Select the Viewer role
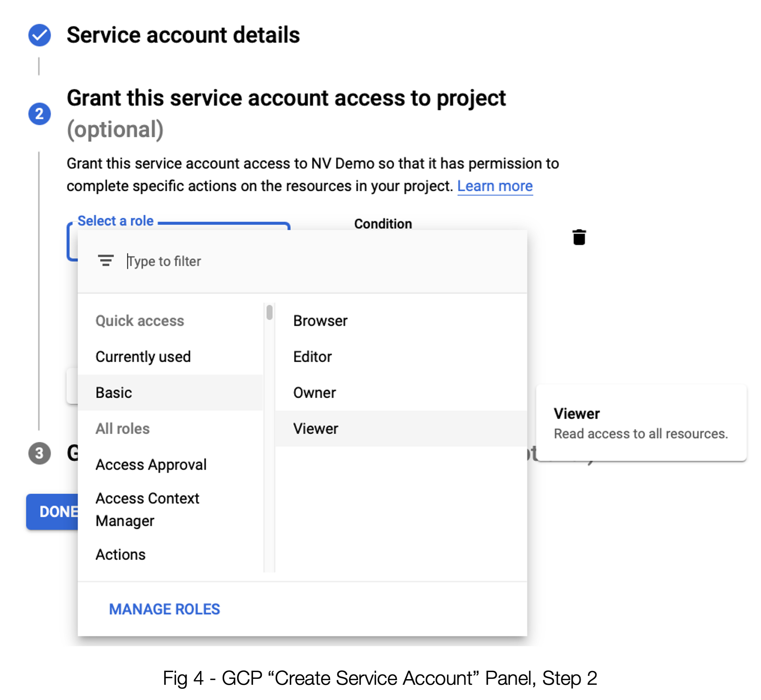Image resolution: width=761 pixels, height=700 pixels. coord(315,429)
